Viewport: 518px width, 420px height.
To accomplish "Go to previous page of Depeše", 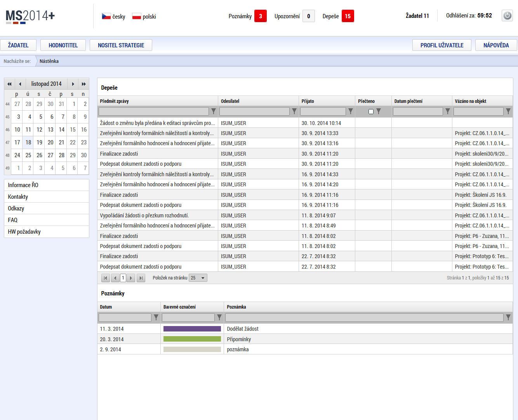I will coord(115,278).
